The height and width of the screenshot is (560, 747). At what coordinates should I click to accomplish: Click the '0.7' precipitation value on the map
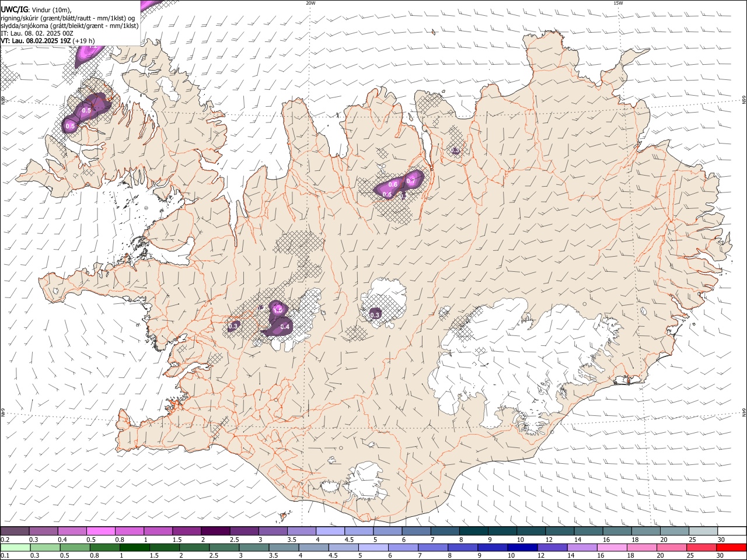pyautogui.click(x=411, y=181)
